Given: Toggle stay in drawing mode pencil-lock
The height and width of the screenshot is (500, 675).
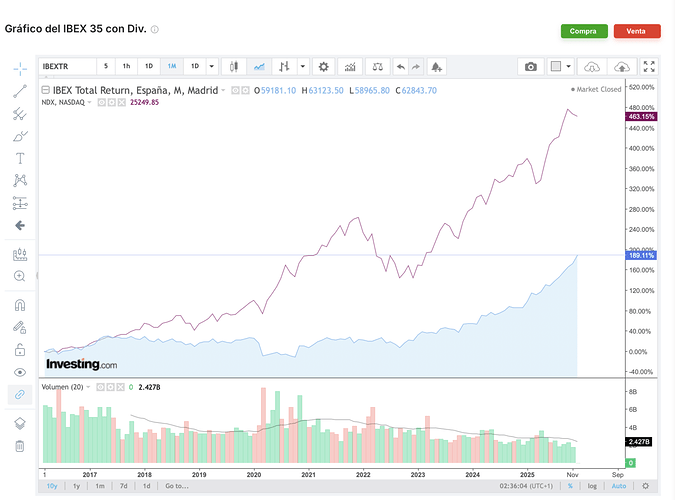Looking at the screenshot, I should 20,328.
